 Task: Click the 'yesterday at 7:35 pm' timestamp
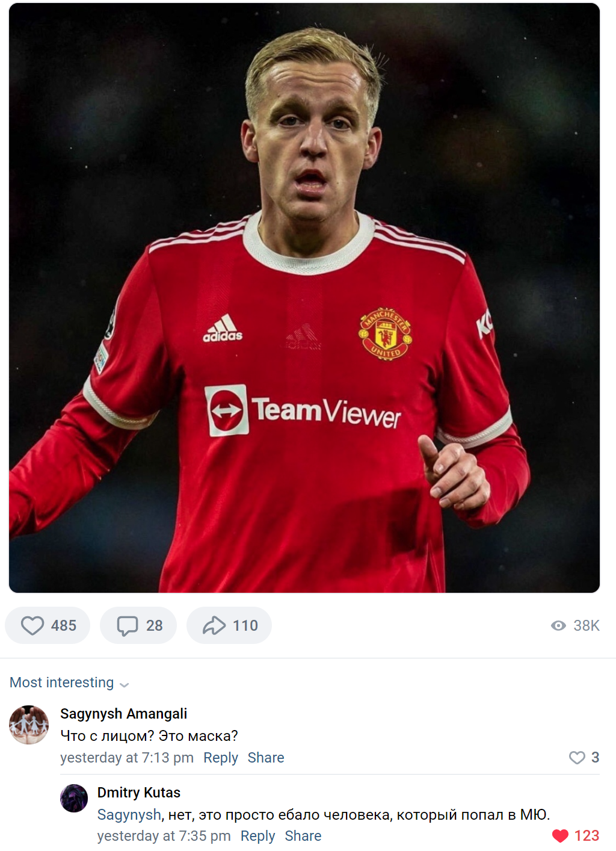click(164, 836)
